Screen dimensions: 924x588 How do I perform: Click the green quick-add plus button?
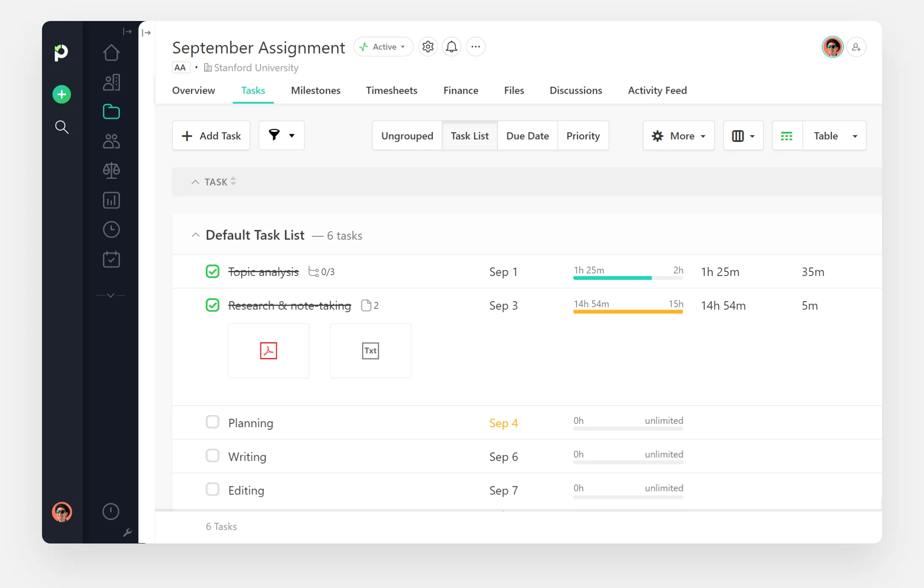tap(62, 94)
